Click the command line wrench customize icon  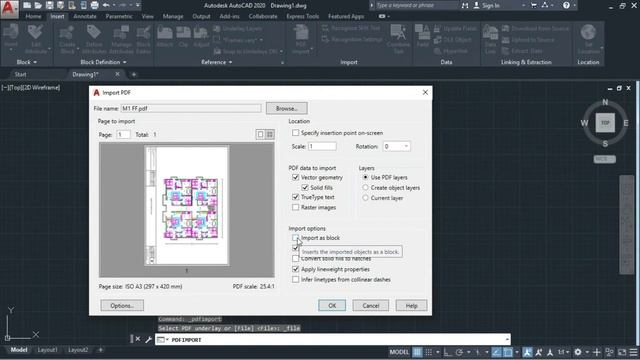coord(148,340)
